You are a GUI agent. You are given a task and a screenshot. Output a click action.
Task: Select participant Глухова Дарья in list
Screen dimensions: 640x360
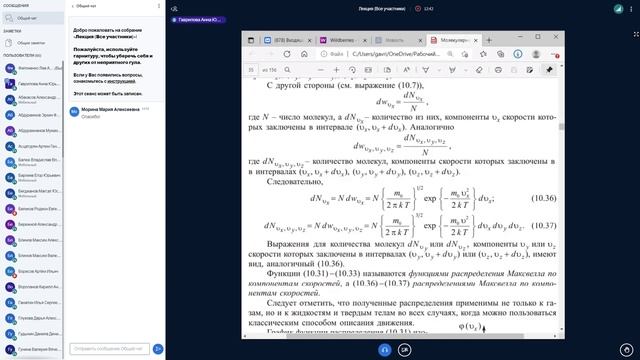33,318
